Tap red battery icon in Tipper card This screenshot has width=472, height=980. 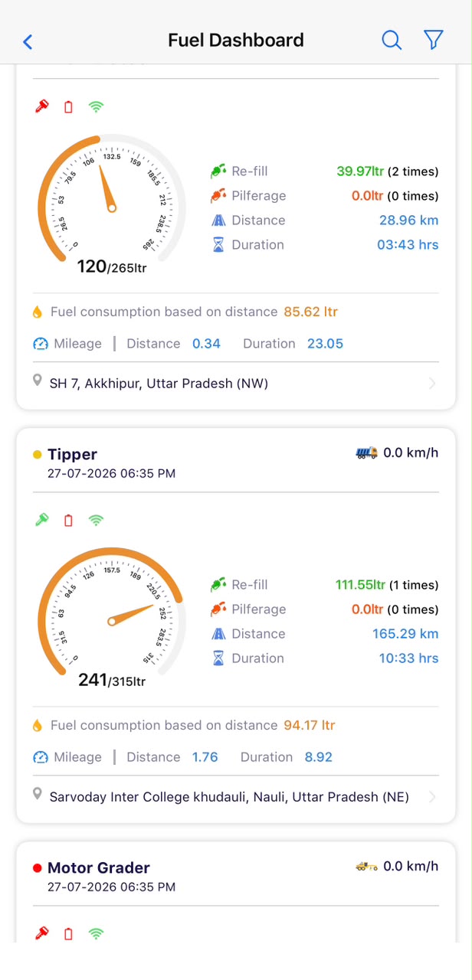pos(68,521)
